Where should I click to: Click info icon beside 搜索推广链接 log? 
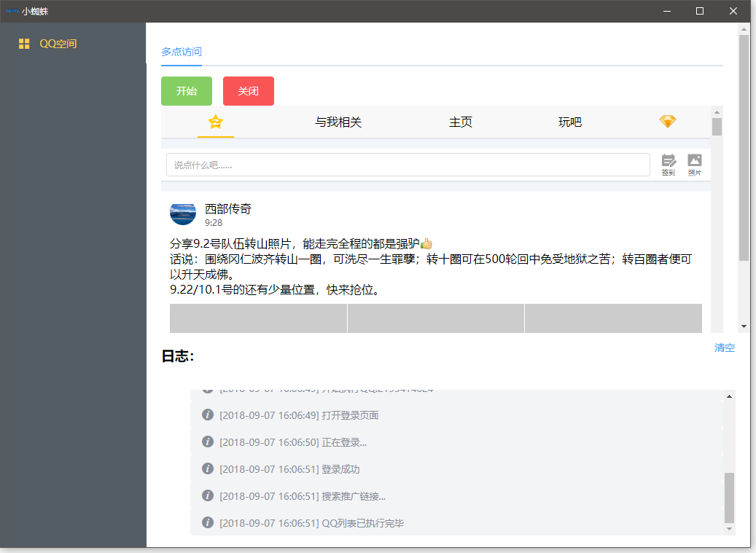coord(208,495)
